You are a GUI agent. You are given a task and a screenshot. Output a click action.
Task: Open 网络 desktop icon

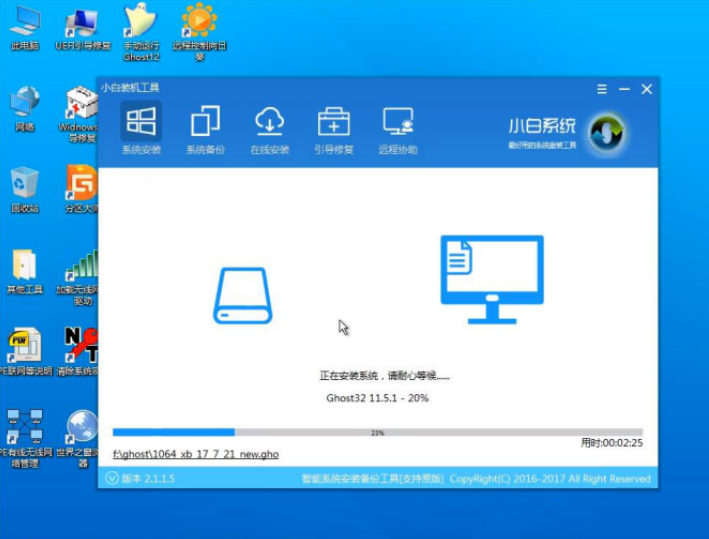click(25, 109)
